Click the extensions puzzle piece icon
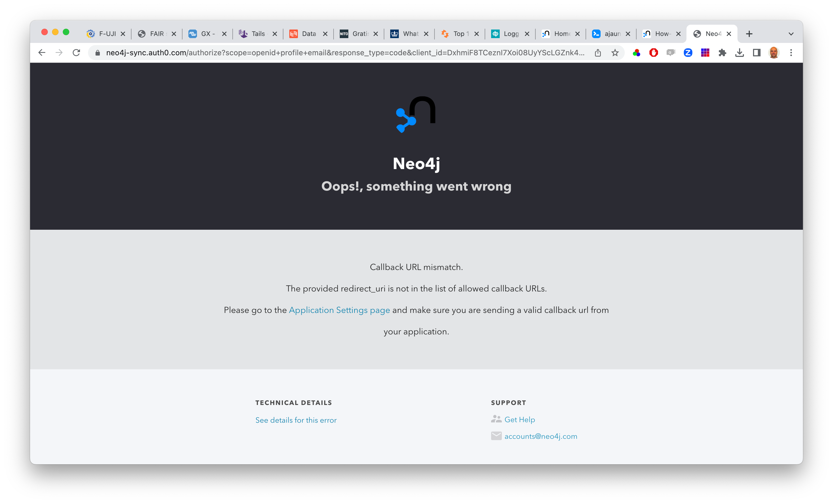The image size is (833, 504). [721, 53]
